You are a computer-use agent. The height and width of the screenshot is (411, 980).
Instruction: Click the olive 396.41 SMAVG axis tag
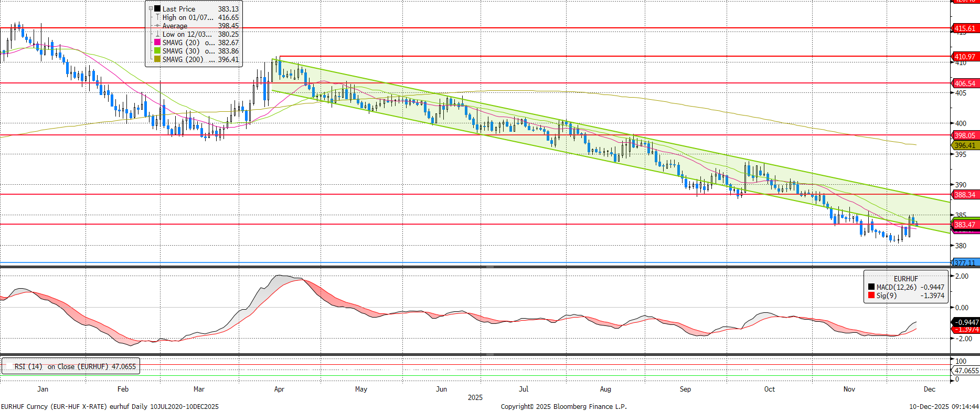[x=965, y=145]
